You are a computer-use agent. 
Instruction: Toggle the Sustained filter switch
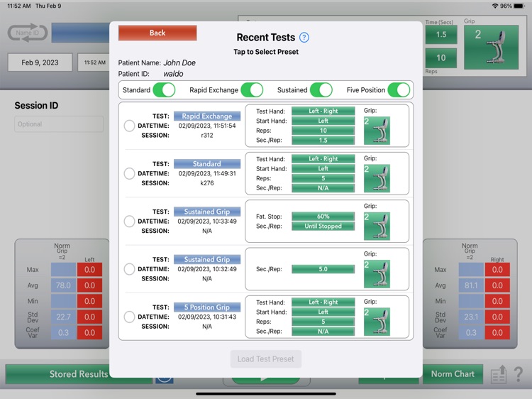tap(321, 90)
